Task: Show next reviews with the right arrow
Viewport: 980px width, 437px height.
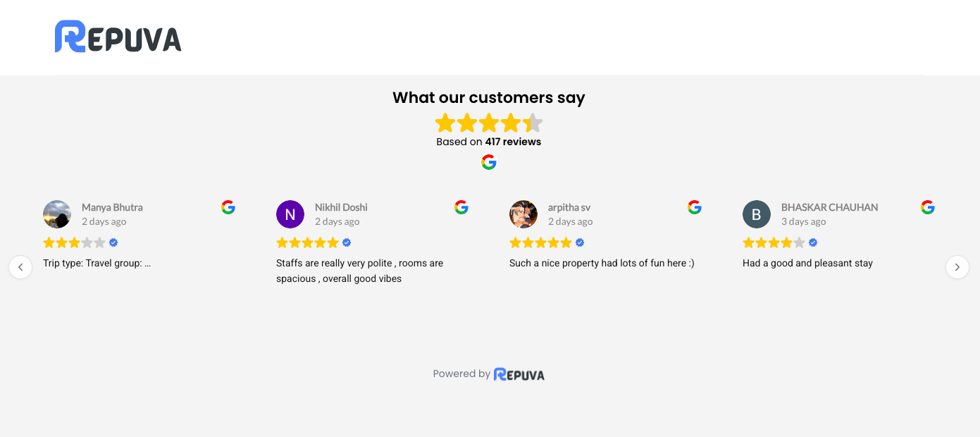Action: click(957, 267)
